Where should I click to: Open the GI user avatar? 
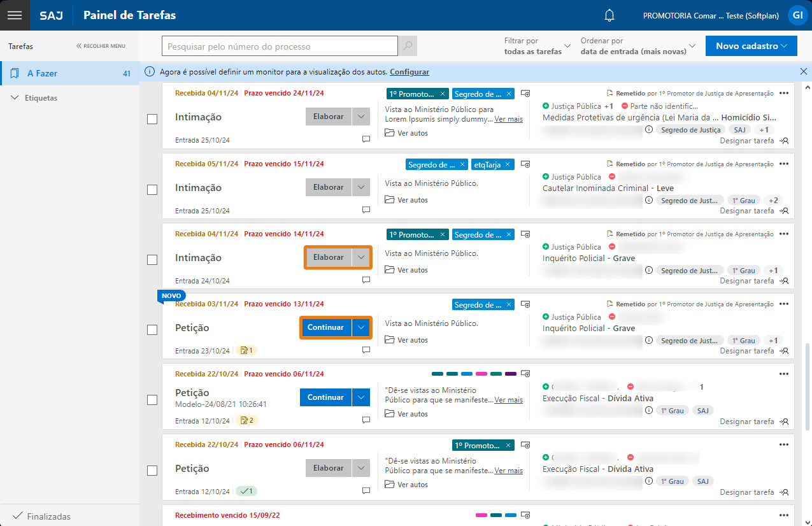click(x=797, y=15)
